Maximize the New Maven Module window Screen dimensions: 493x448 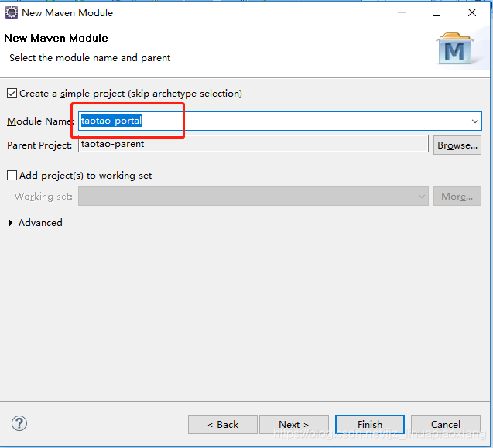pos(437,12)
